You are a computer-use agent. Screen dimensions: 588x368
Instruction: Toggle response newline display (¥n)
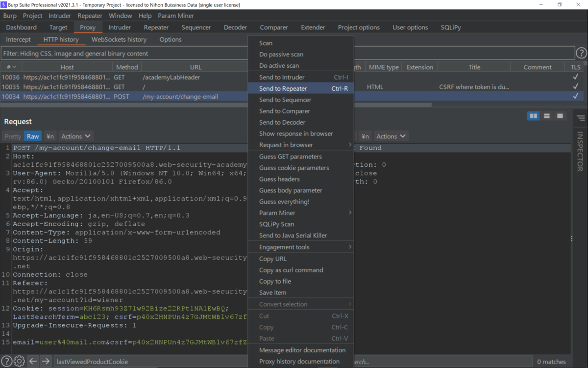(365, 136)
